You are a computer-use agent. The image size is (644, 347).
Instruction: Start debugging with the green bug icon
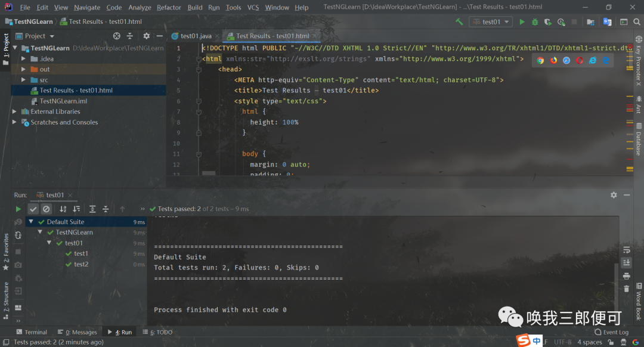(x=535, y=22)
